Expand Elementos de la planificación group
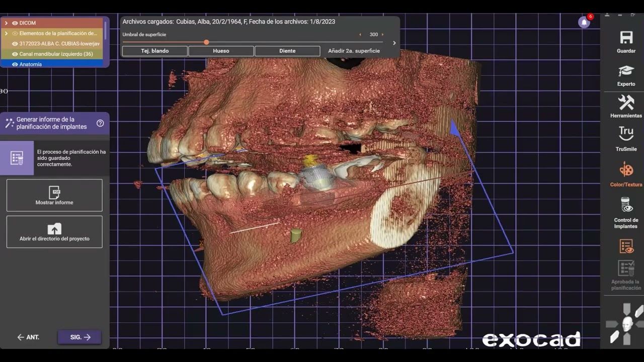644x362 pixels. tap(6, 34)
